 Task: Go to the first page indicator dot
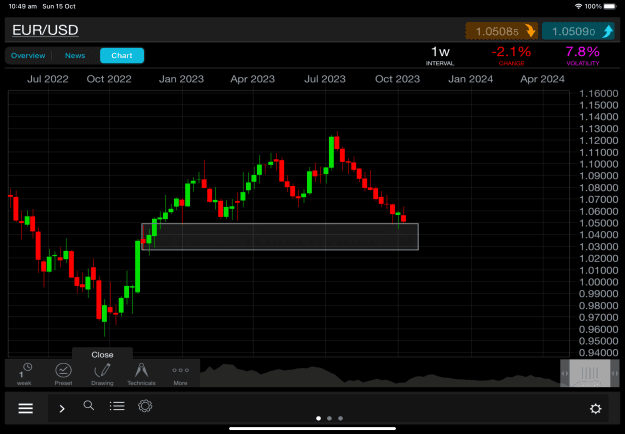click(x=318, y=418)
